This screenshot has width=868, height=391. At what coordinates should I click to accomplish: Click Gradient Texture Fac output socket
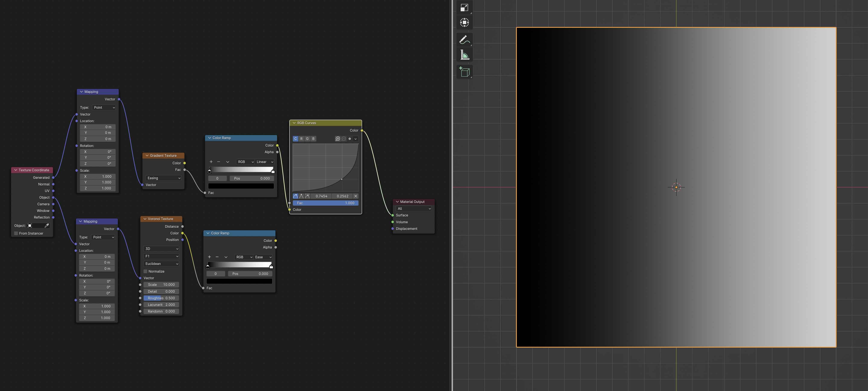pos(185,170)
